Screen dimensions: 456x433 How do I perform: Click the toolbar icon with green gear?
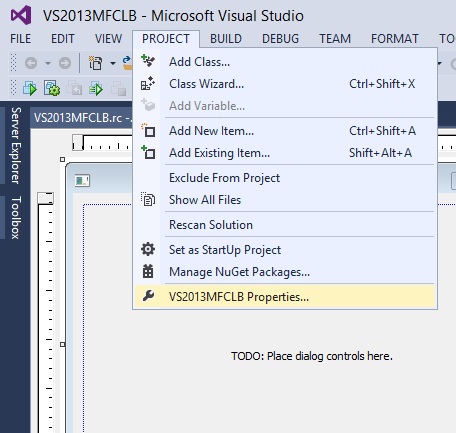[52, 88]
